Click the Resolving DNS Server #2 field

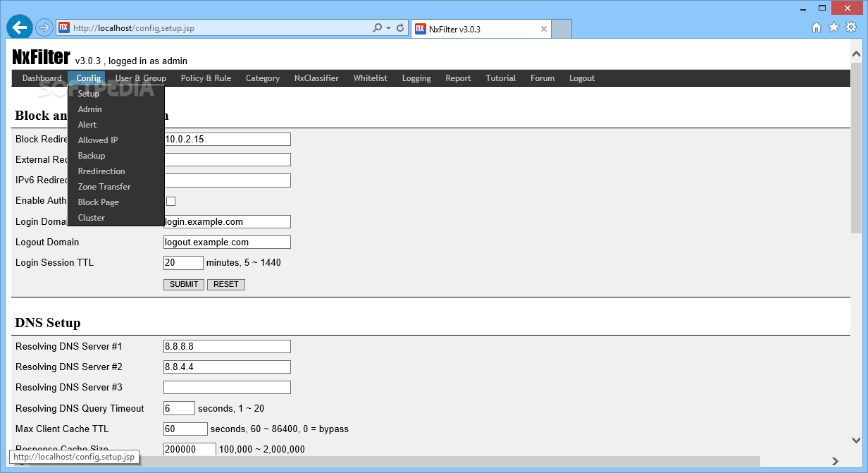click(x=227, y=367)
